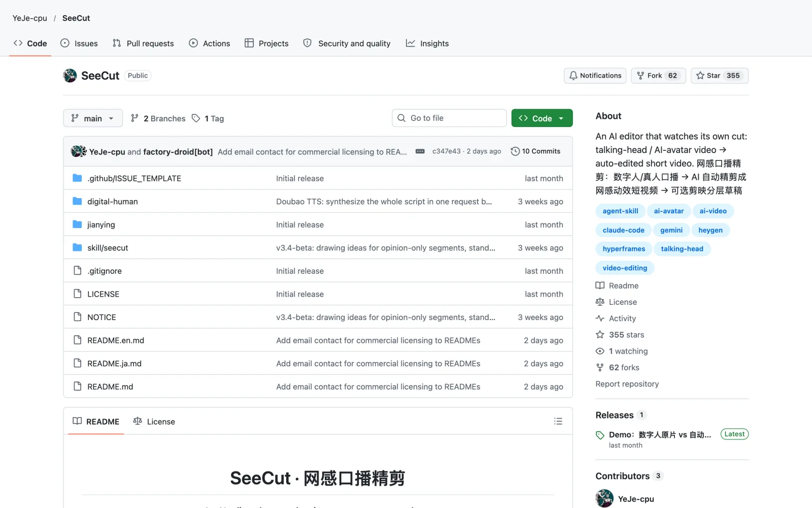
Task: View 1 Tag link
Action: pyautogui.click(x=208, y=118)
